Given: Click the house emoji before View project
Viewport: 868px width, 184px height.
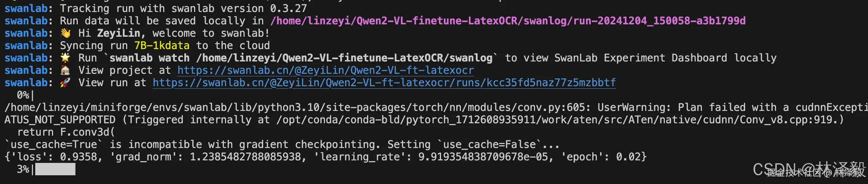Looking at the screenshot, I should (x=65, y=70).
